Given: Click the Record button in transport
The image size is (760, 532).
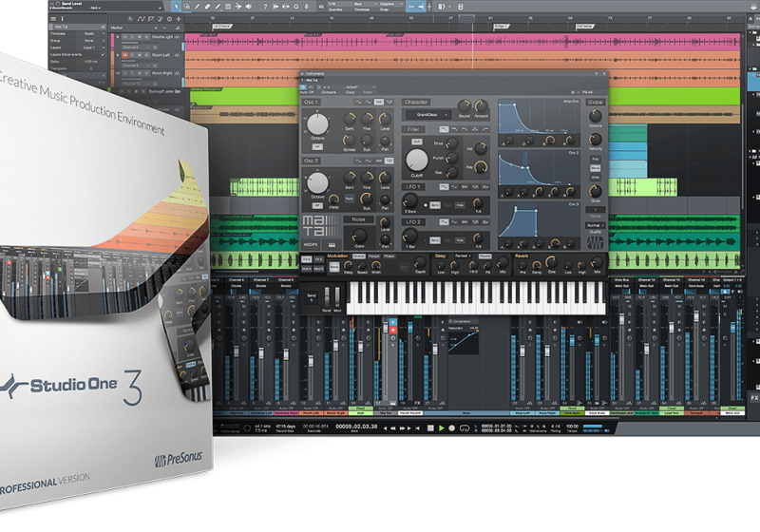Looking at the screenshot, I should tap(452, 428).
